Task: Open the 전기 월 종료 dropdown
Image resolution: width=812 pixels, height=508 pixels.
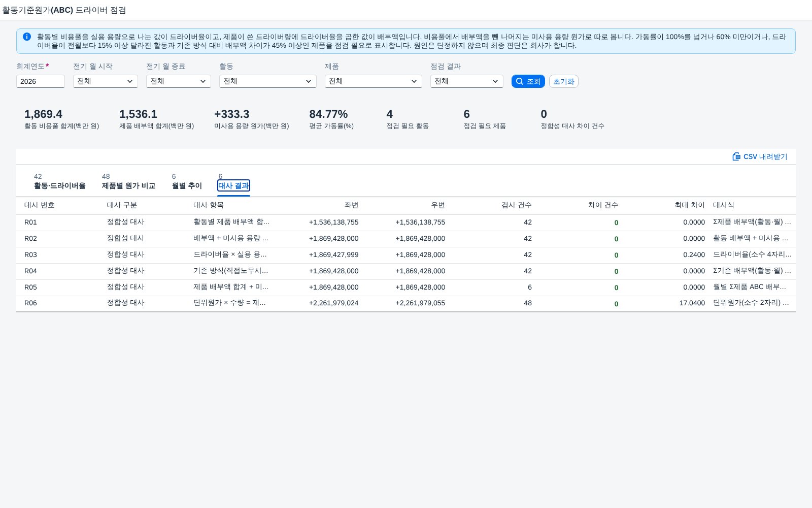Action: [179, 81]
